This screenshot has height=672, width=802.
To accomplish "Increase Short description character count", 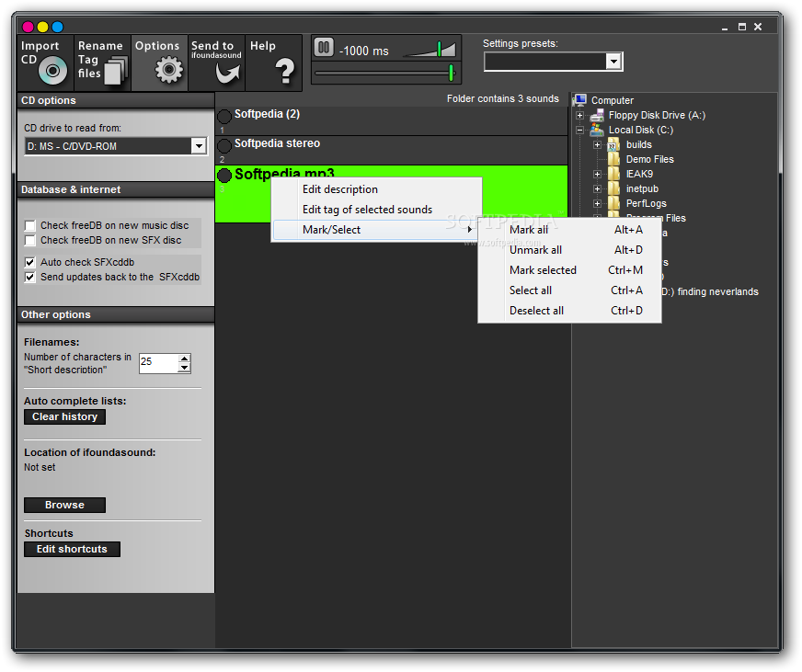I will [184, 359].
